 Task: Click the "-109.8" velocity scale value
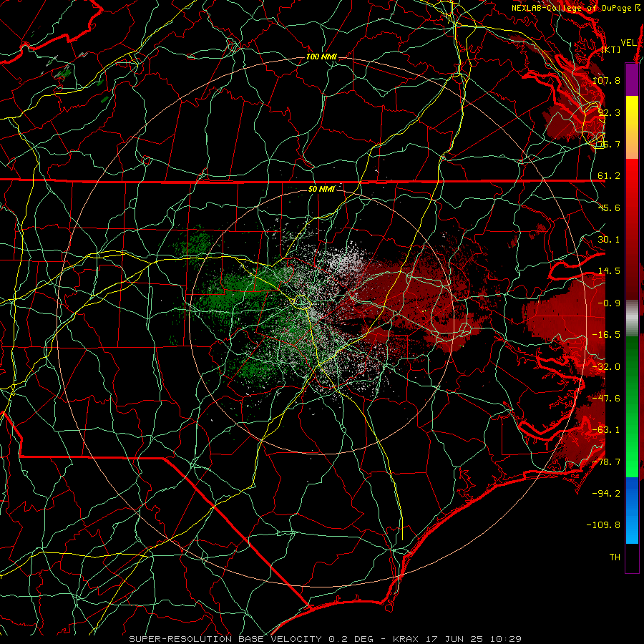point(603,525)
